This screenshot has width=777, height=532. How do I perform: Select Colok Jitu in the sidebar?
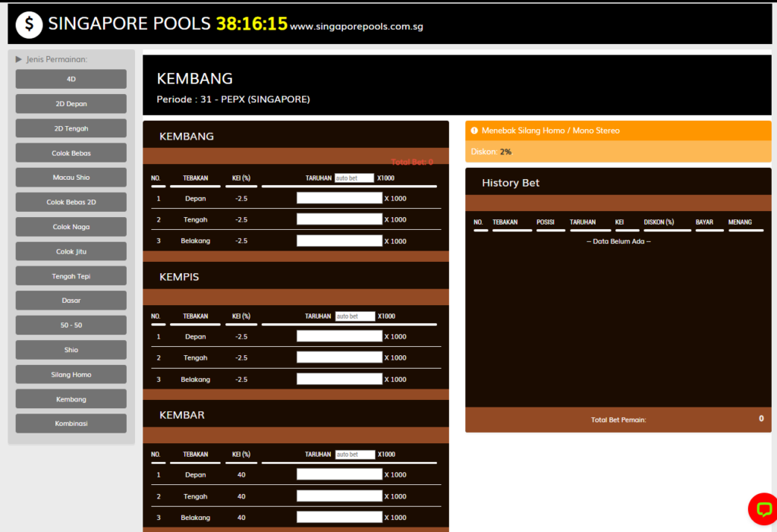[x=71, y=251]
